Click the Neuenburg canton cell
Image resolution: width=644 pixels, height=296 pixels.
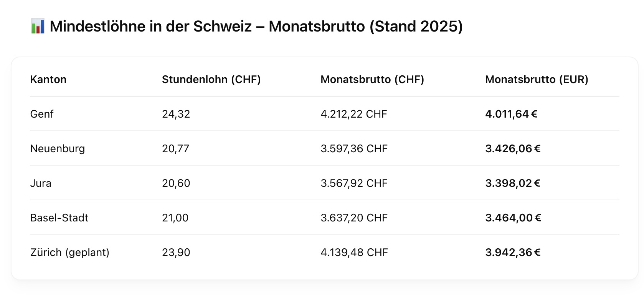click(58, 149)
